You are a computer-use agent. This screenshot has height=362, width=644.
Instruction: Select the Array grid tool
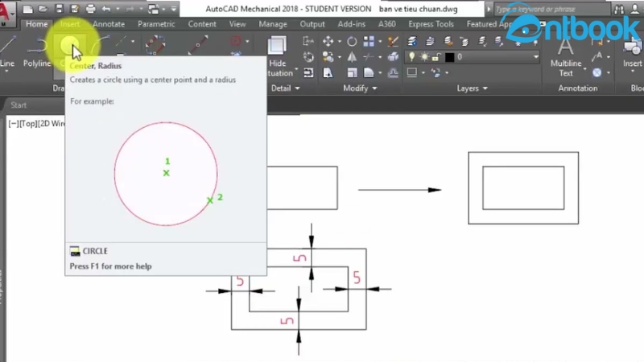pos(369,41)
